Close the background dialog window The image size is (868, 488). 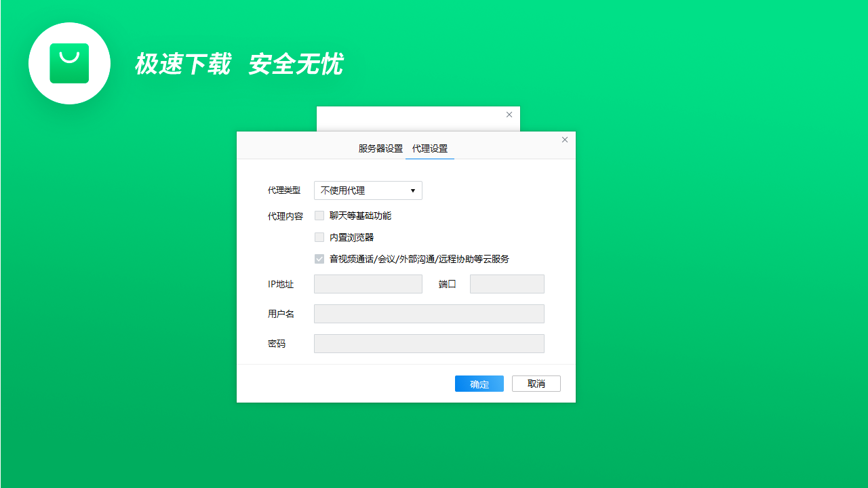coord(509,115)
